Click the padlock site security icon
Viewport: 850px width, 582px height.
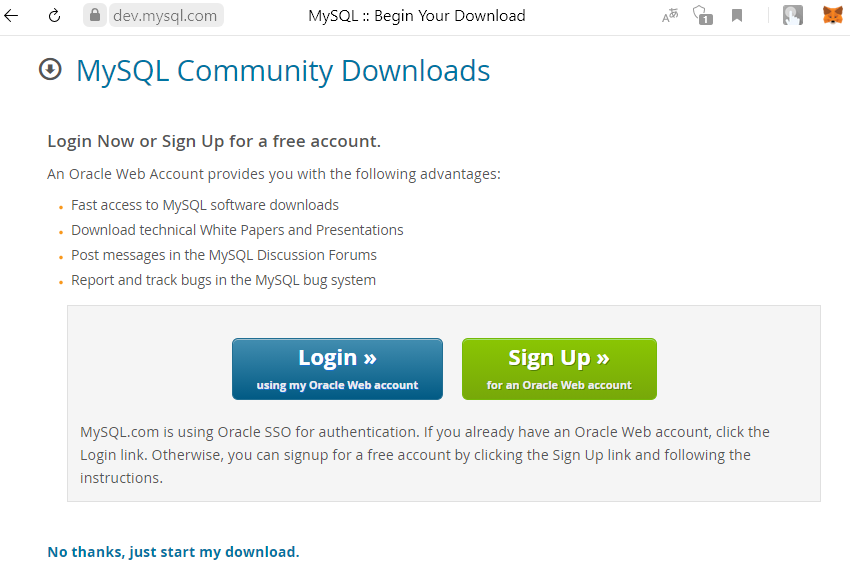click(95, 16)
